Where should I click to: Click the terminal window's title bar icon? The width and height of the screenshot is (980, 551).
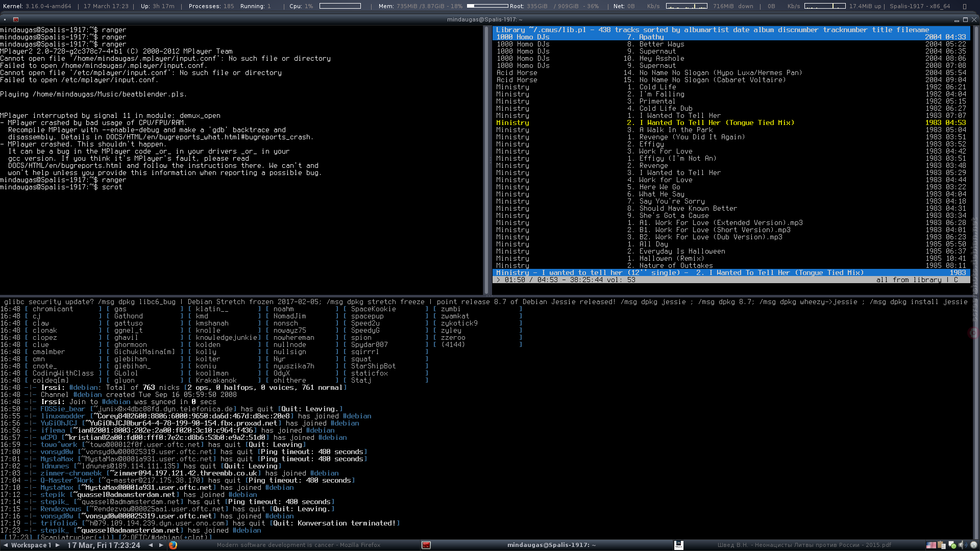[16, 19]
